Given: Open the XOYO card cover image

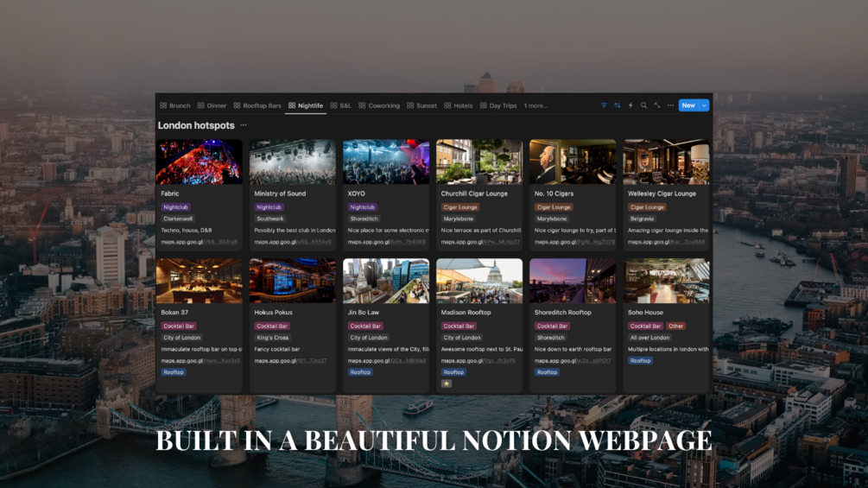Looking at the screenshot, I should pyautogui.click(x=386, y=162).
